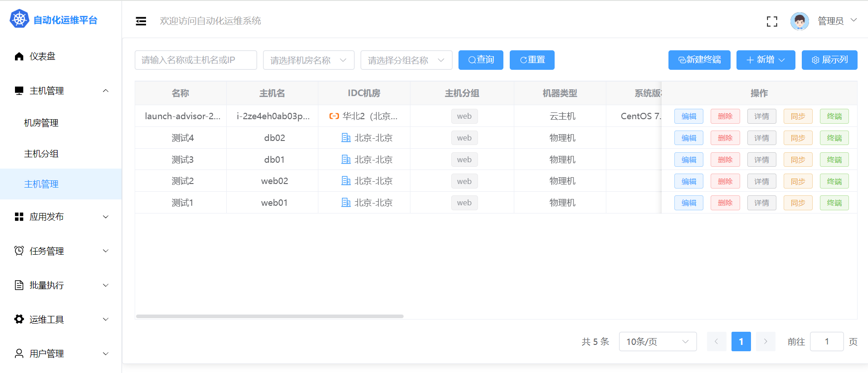Image resolution: width=868 pixels, height=373 pixels.
Task: Click the building icon in 测试4 row
Action: pyautogui.click(x=346, y=138)
